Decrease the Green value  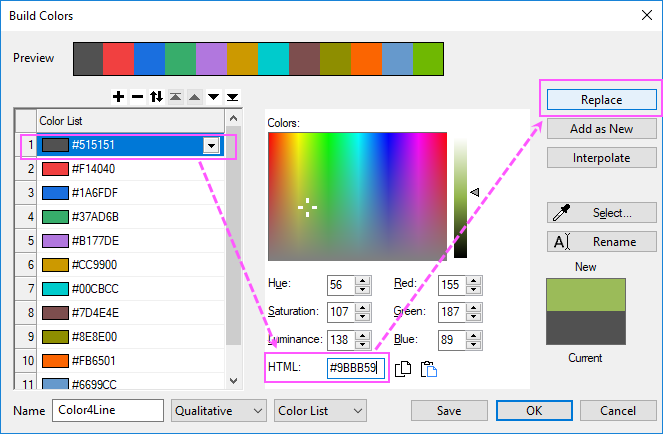[474, 317]
